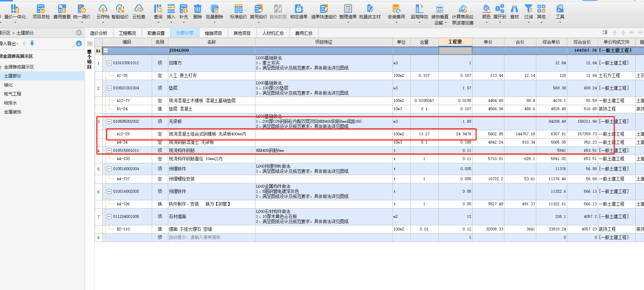The width and height of the screenshot is (644, 290).
Task: Open the 导入导出 dropdown
Action: [9, 43]
